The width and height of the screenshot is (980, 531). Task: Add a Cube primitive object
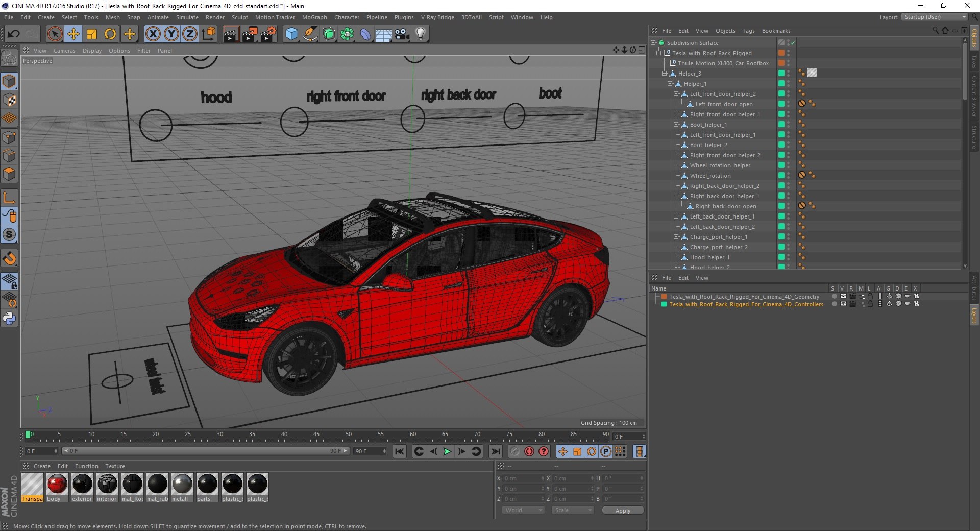click(291, 34)
